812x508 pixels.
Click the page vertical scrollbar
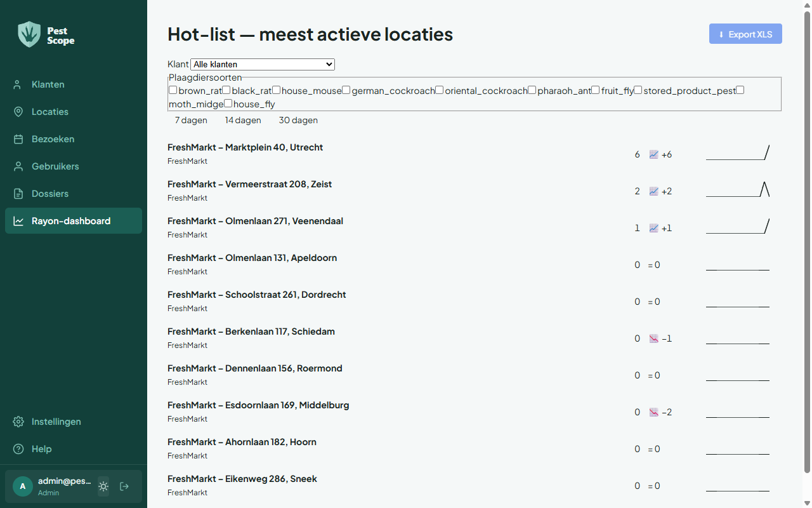807,241
